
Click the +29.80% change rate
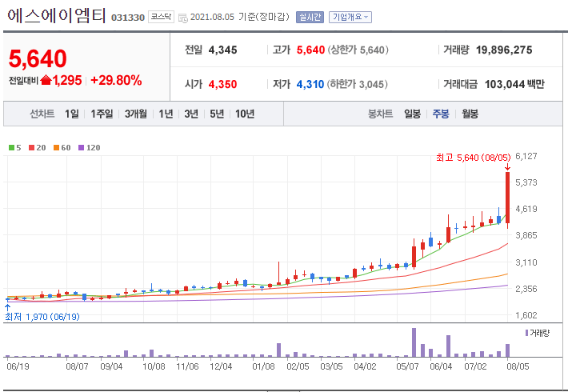click(116, 80)
